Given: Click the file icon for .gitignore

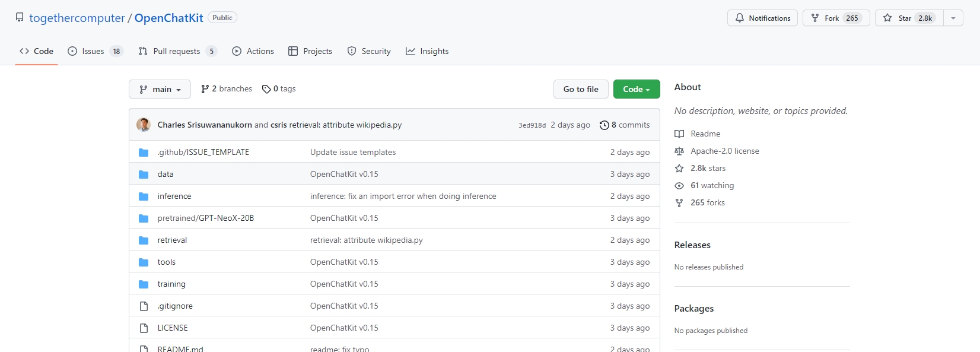Looking at the screenshot, I should click(144, 306).
